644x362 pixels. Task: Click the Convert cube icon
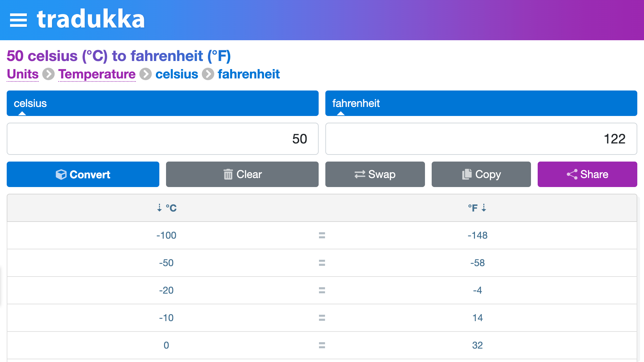(61, 174)
